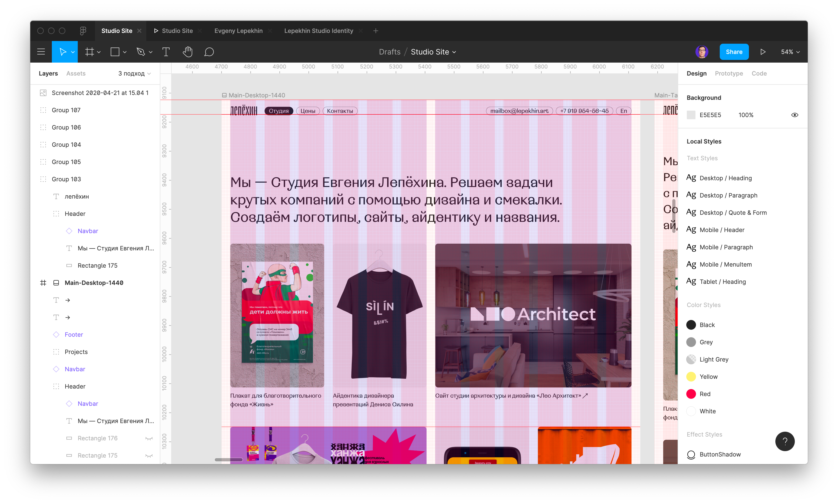Click the 'Студия' nav pill on canvas

[279, 111]
